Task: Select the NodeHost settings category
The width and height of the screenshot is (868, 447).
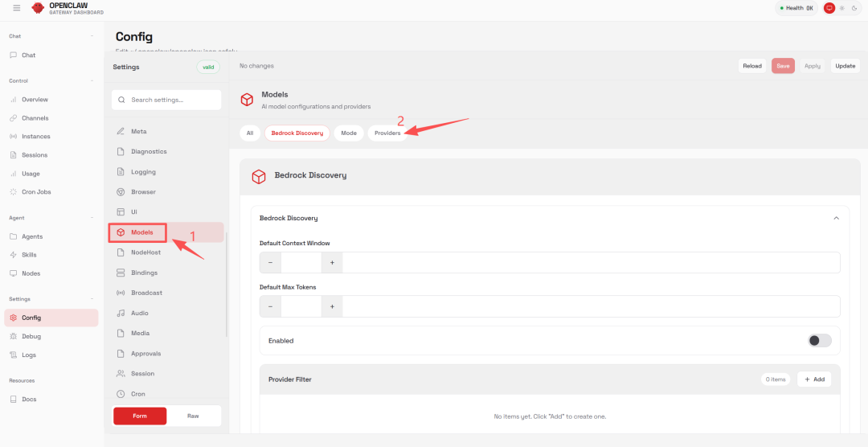Action: (x=166, y=252)
